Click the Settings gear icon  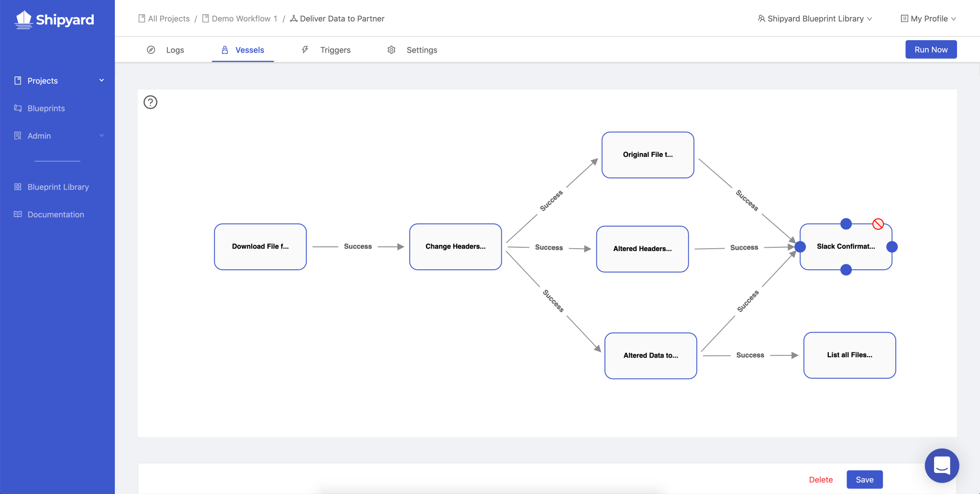click(391, 50)
